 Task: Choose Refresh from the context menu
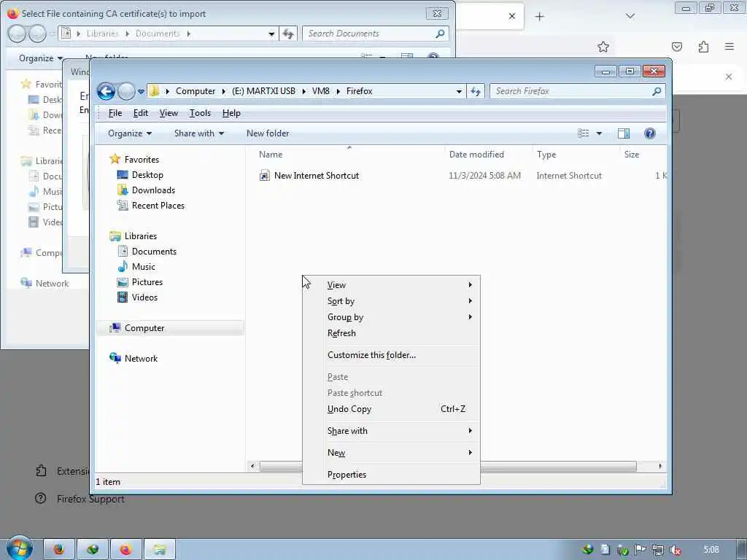point(391,333)
